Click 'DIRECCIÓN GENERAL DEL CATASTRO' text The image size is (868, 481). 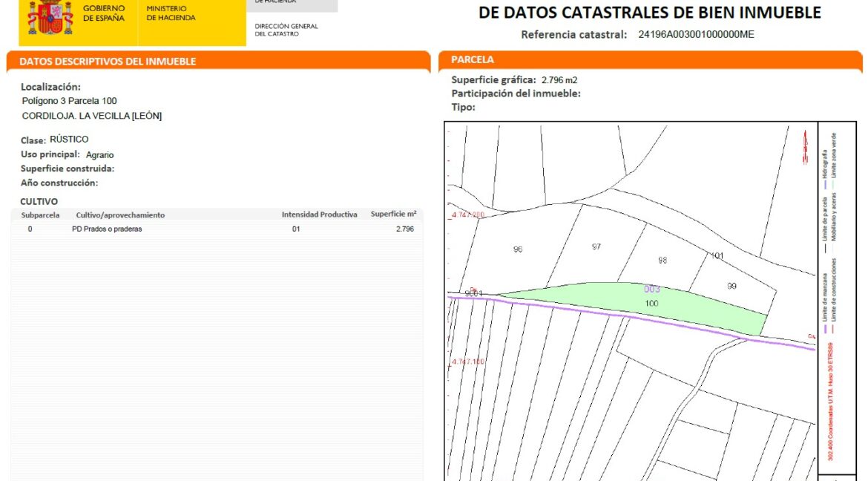(x=286, y=30)
